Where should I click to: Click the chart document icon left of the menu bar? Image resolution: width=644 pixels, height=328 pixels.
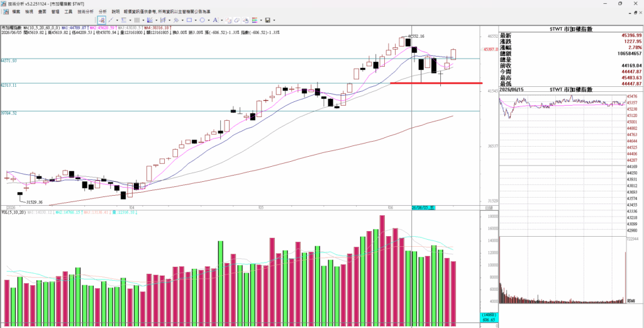coord(6,11)
